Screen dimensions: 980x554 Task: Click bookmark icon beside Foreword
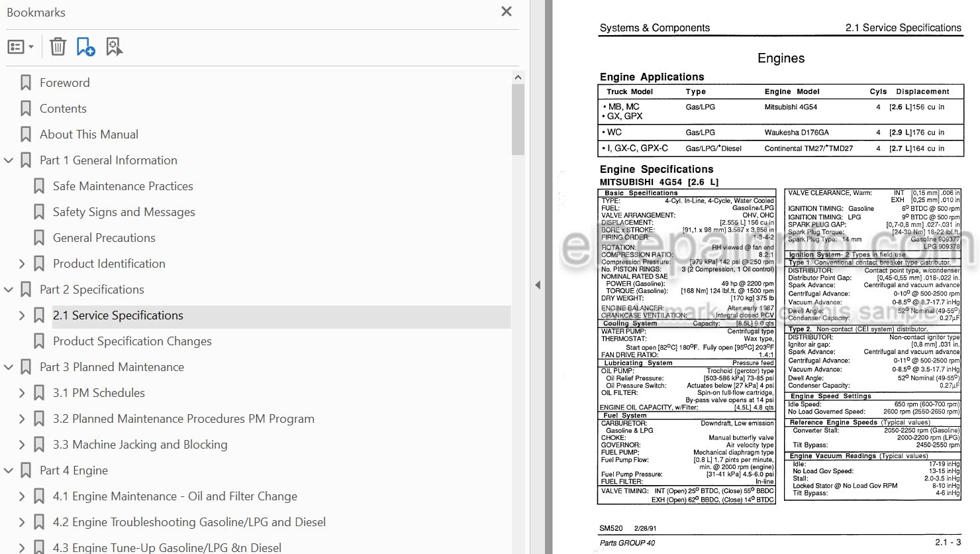26,83
